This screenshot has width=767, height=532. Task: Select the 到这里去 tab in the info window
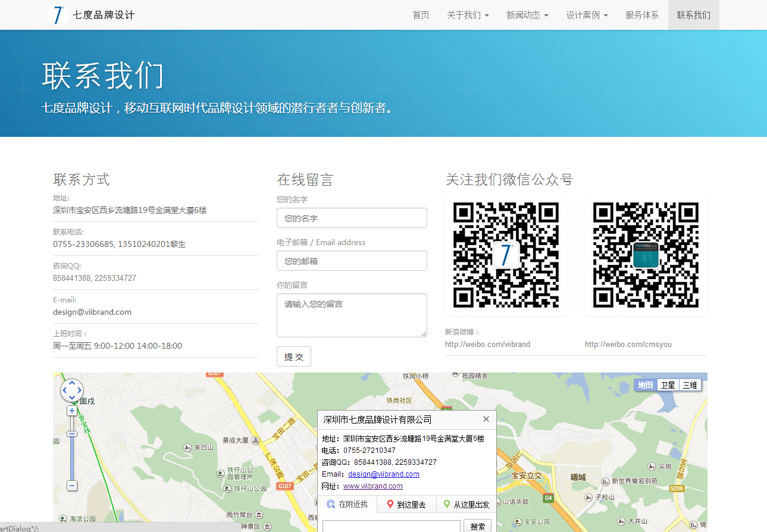(x=406, y=504)
